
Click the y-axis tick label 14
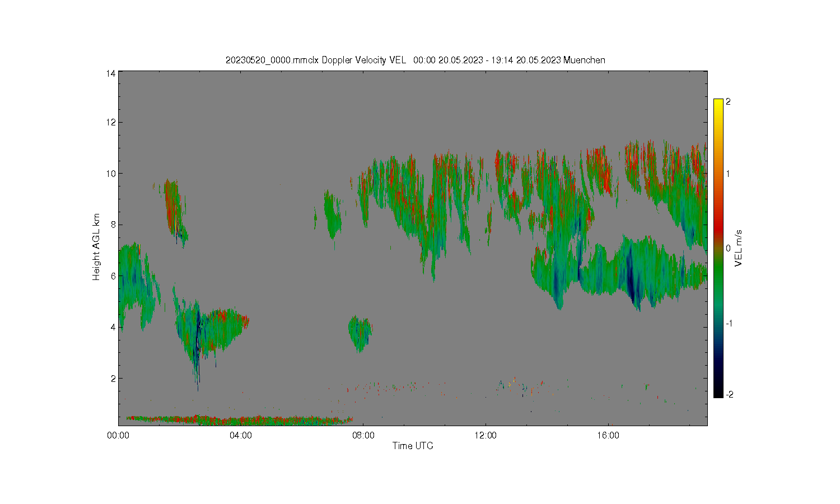pyautogui.click(x=111, y=73)
